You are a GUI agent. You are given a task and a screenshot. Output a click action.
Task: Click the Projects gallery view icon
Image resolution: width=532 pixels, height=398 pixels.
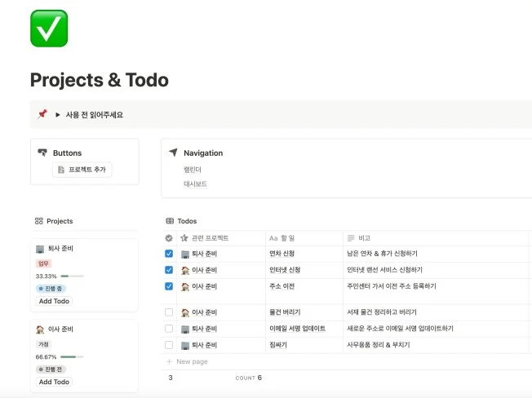(38, 221)
